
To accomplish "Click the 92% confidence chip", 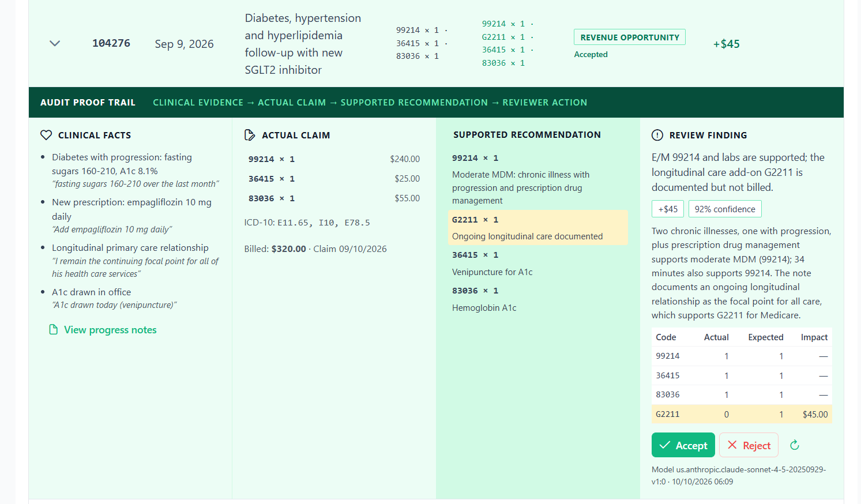I will pyautogui.click(x=725, y=209).
